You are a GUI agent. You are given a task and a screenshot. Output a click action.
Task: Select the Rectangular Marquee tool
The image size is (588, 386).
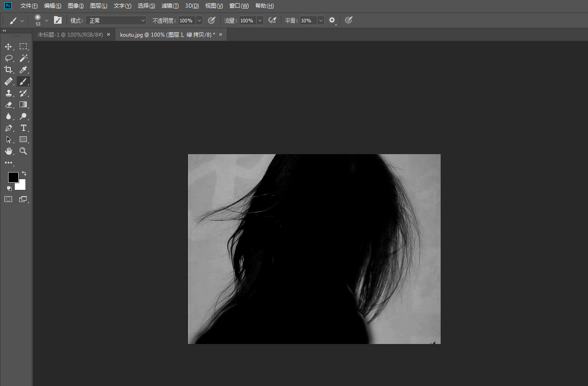[x=23, y=46]
